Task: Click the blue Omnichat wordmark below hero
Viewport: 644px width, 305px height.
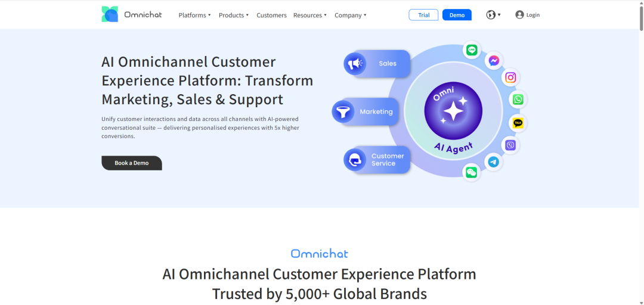Action: [x=319, y=253]
